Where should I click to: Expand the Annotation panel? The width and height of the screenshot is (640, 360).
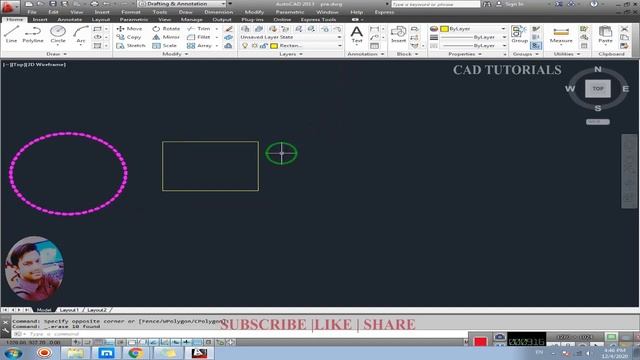(x=365, y=54)
